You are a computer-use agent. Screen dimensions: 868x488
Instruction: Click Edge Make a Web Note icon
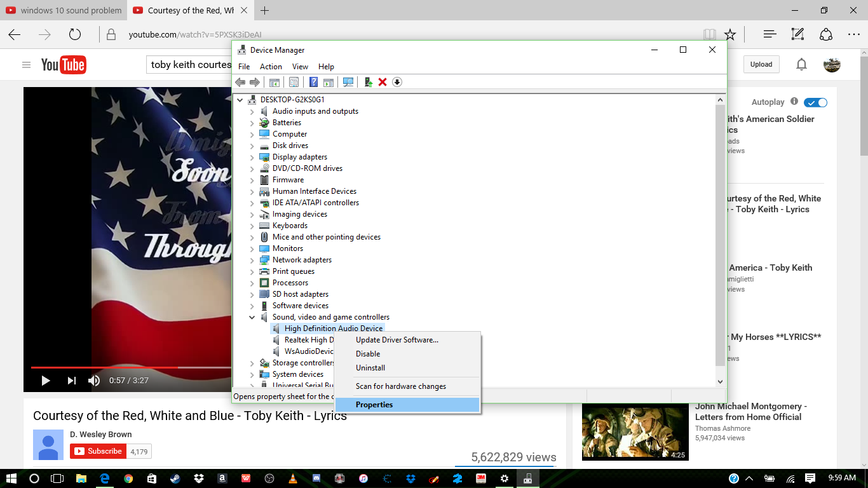coord(797,34)
